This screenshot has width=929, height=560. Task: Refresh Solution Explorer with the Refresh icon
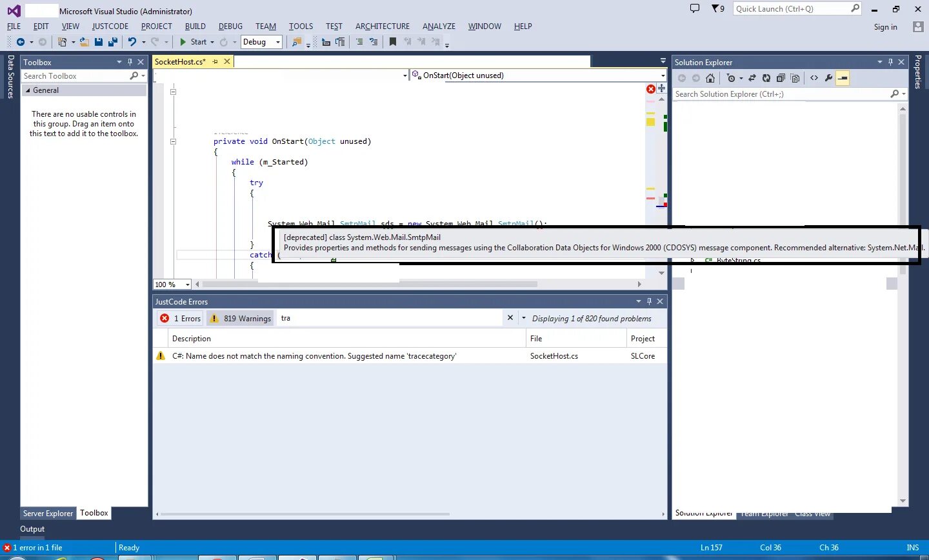[x=766, y=78]
